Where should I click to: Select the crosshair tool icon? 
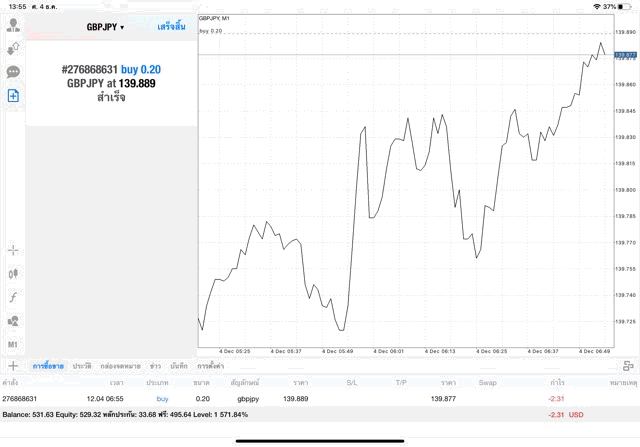(13, 250)
